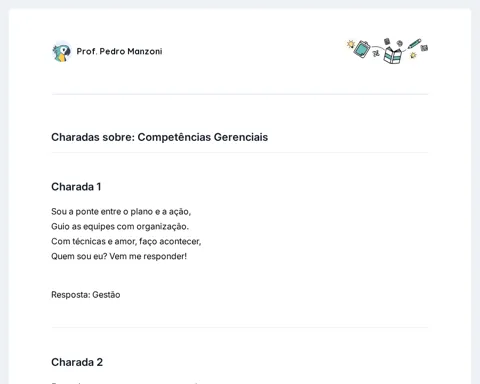
Task: Click the line 'Quem sou eu? Vem me responder!'
Action: [x=119, y=256]
